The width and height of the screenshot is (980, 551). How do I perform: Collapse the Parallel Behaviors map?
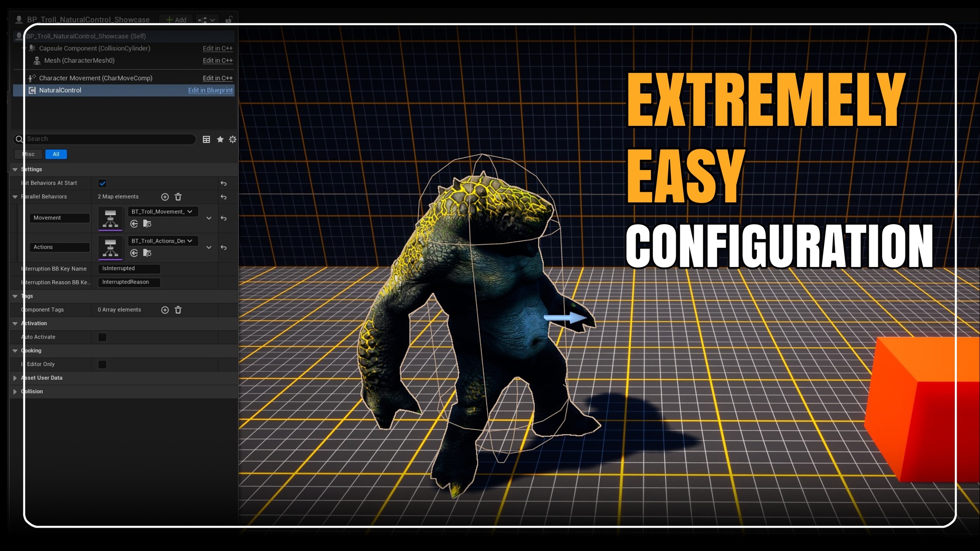[15, 197]
